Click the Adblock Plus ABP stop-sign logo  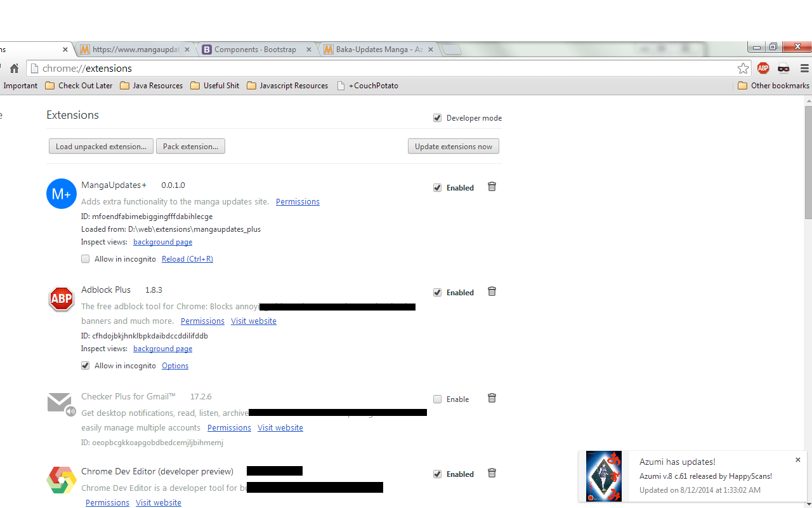pyautogui.click(x=62, y=298)
